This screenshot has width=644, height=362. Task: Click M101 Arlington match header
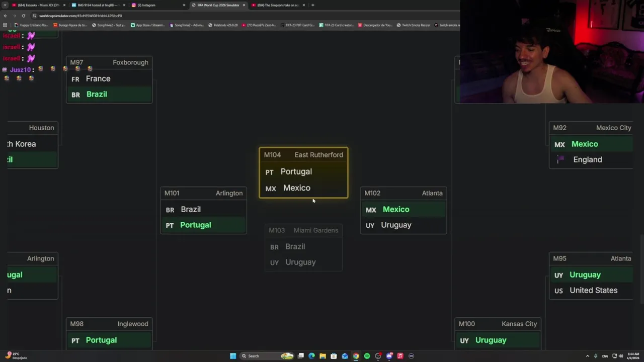click(203, 193)
